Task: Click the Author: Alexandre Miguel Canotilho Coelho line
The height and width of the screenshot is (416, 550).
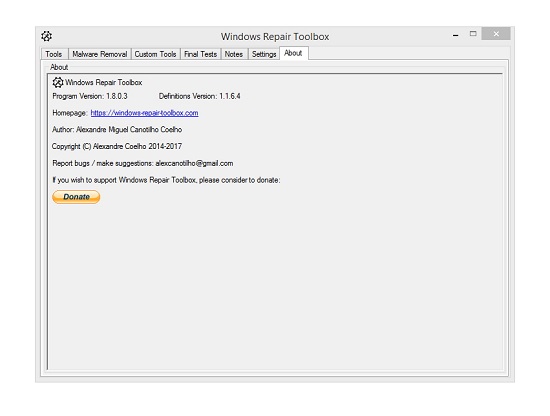Action: 117,130
